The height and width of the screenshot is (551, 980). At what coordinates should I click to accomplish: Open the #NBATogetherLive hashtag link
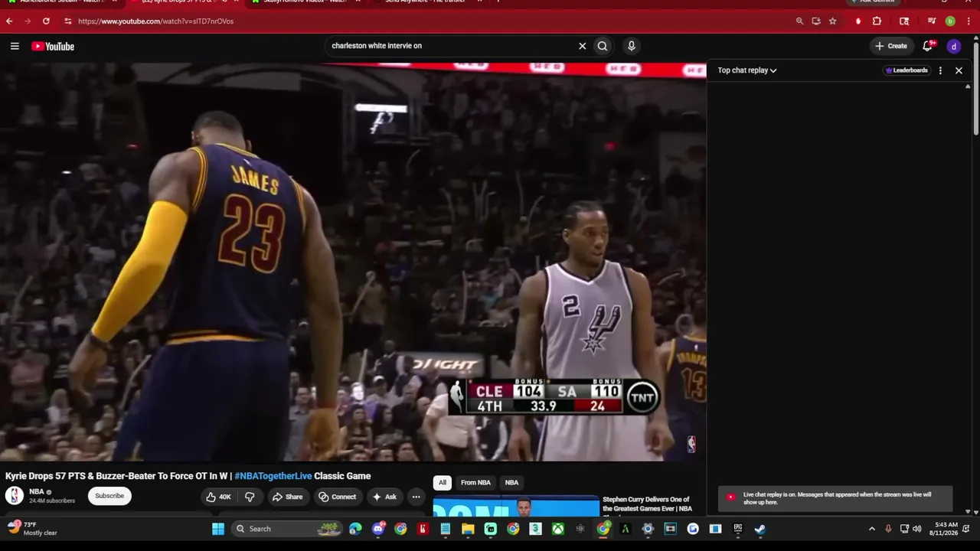point(273,476)
